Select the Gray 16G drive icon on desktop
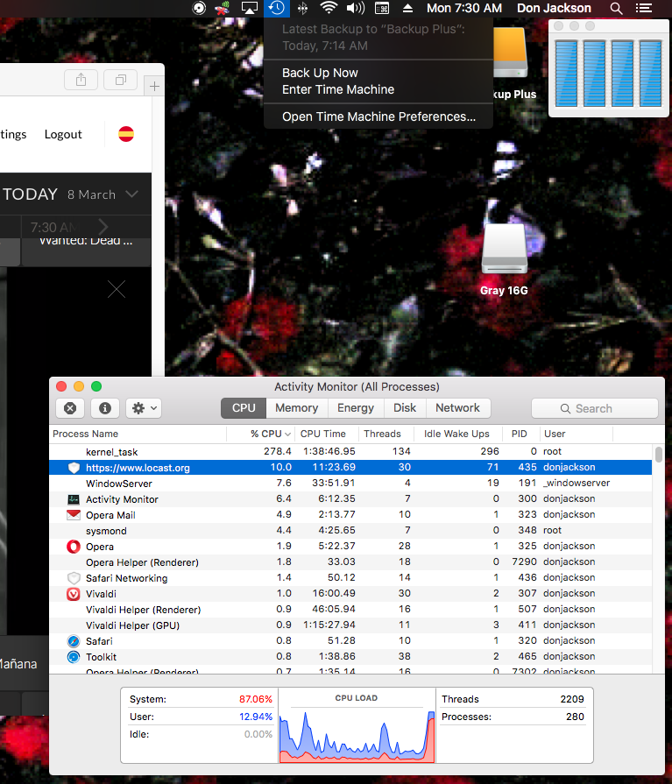This screenshot has height=784, width=672. pos(504,249)
